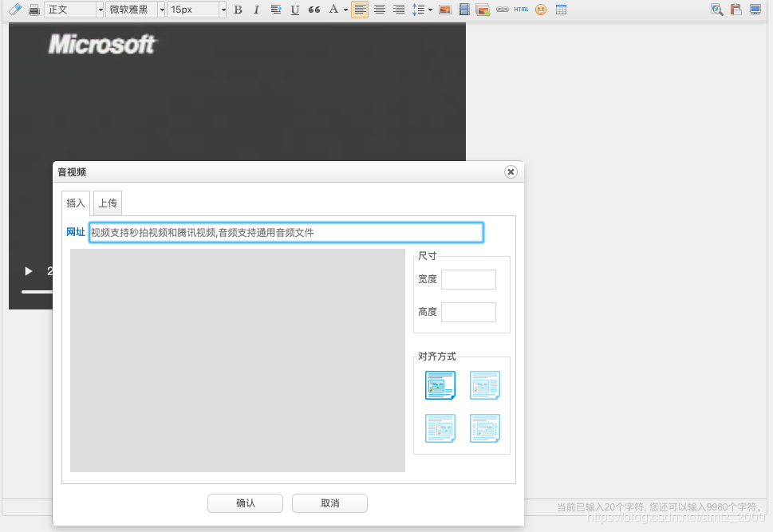773x532 pixels.
Task: Toggle italic formatting
Action: pyautogui.click(x=256, y=10)
